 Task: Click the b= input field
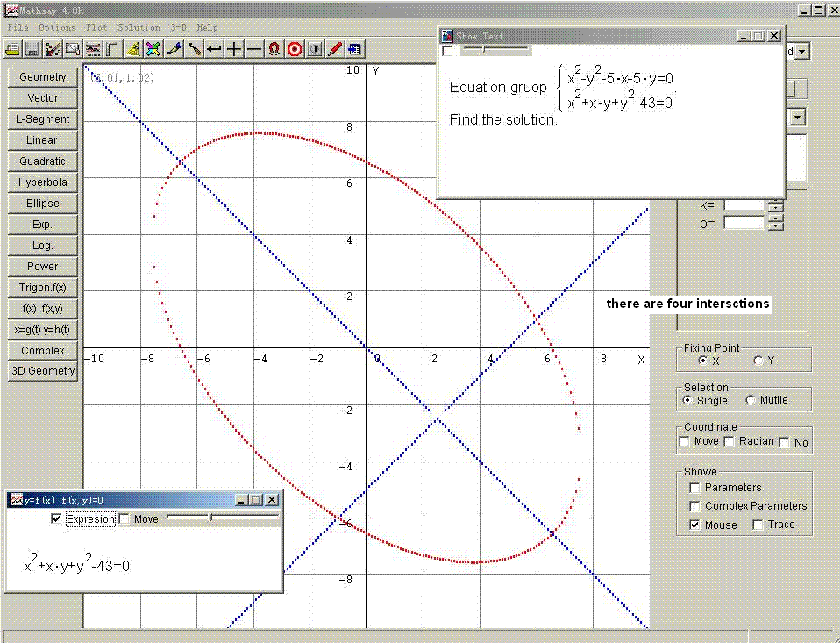[x=744, y=223]
